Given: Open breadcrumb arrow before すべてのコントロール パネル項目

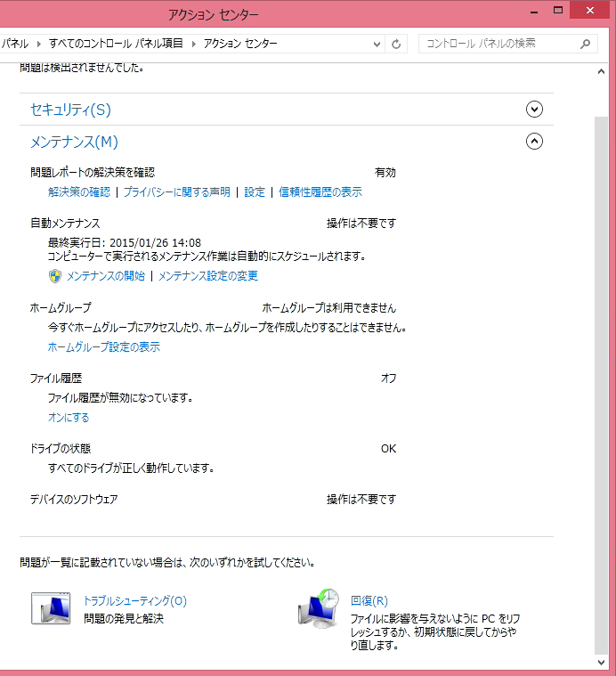Looking at the screenshot, I should [x=39, y=44].
